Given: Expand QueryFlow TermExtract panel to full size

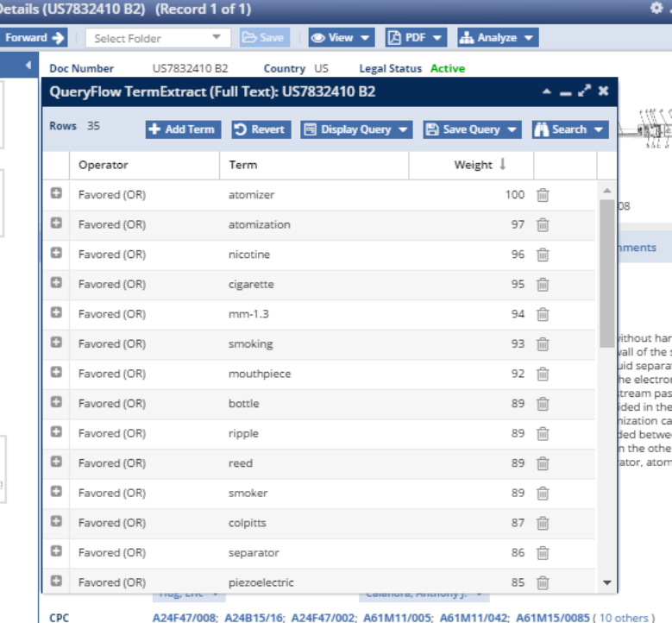Looking at the screenshot, I should tap(584, 91).
